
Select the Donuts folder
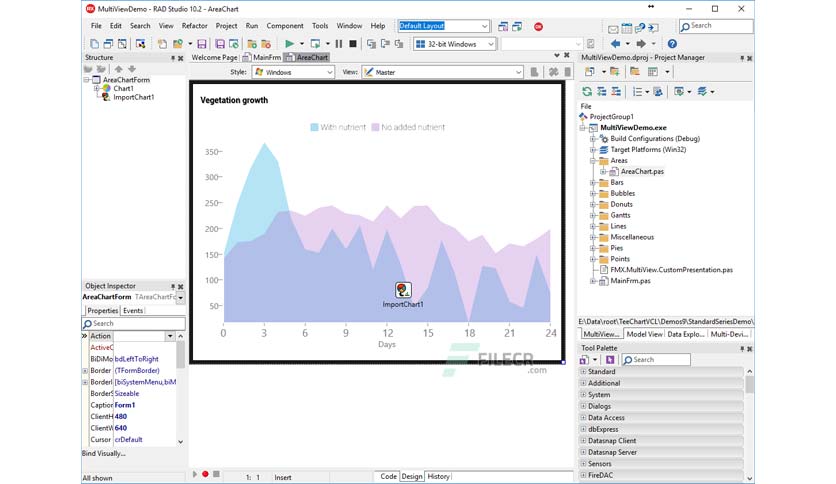click(622, 205)
